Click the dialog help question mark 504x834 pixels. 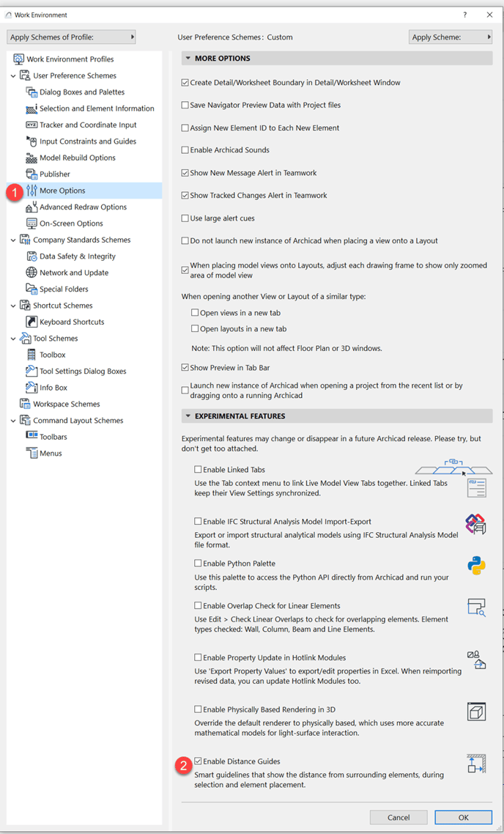point(464,15)
